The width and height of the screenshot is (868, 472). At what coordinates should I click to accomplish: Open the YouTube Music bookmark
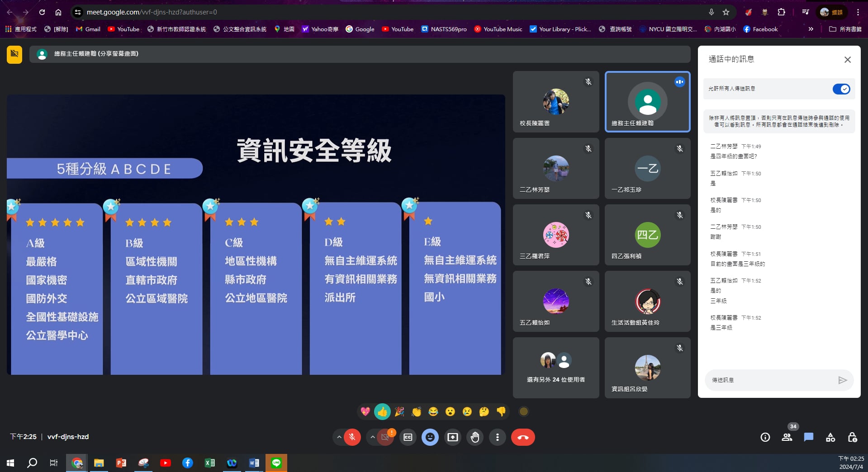pos(498,29)
